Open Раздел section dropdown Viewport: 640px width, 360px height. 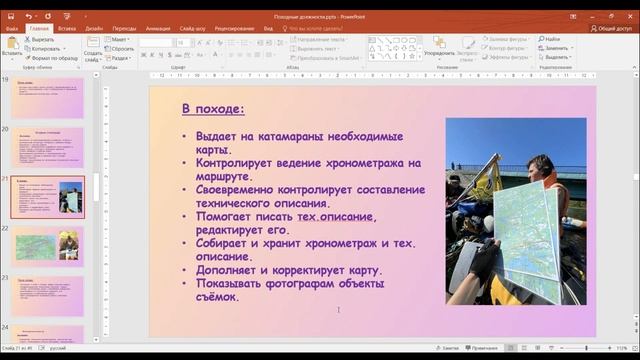(x=118, y=58)
